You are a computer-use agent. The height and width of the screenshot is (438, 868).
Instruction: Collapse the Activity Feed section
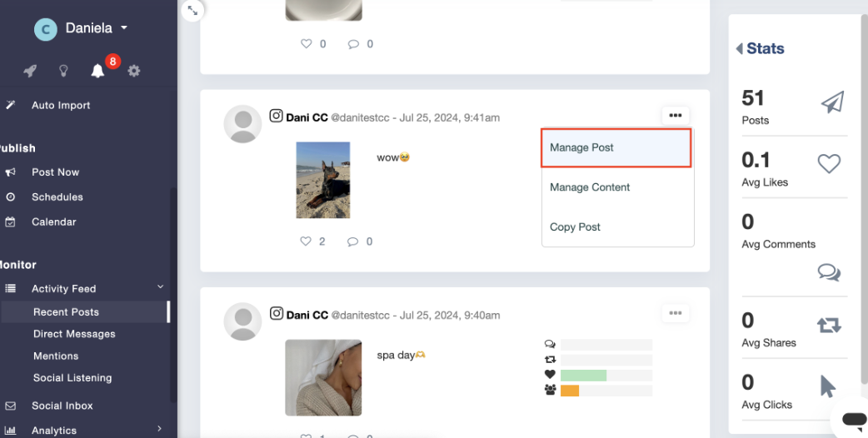tap(160, 288)
